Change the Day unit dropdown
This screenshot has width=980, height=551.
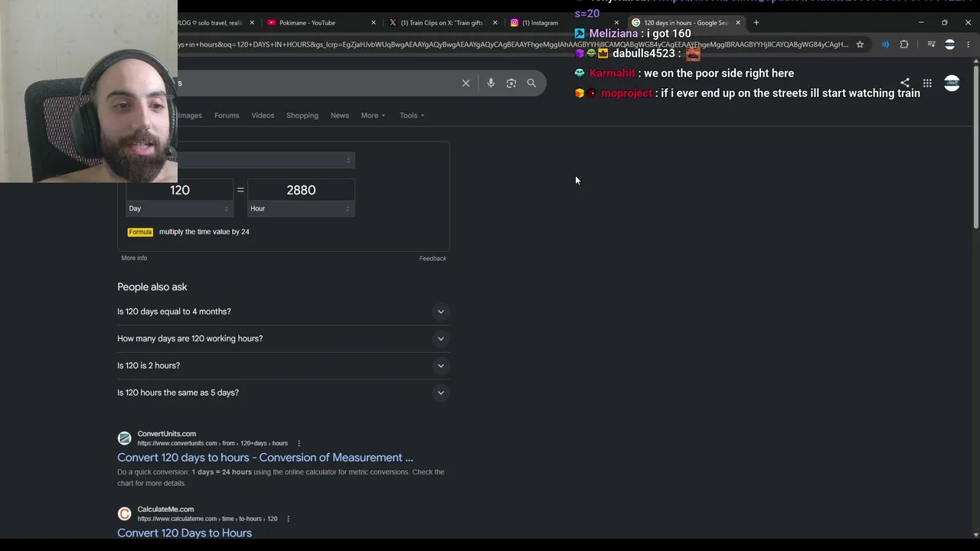click(x=179, y=208)
